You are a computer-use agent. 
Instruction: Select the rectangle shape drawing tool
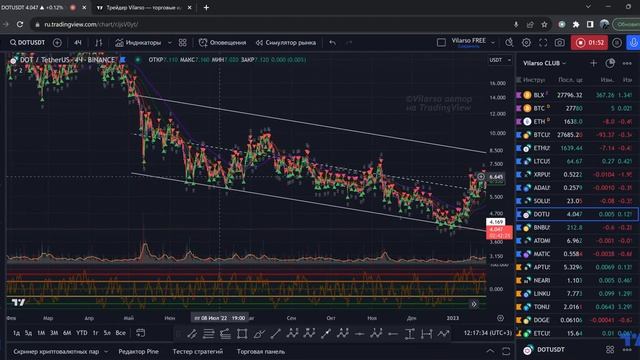click(242, 334)
